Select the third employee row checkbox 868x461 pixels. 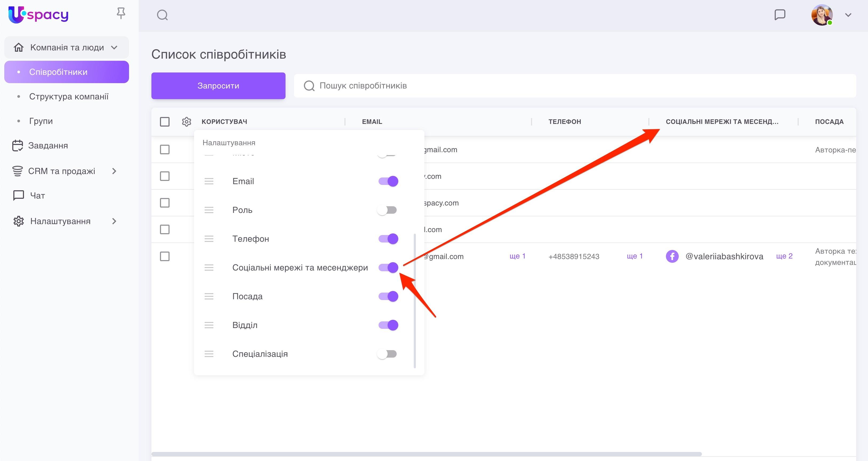coord(165,203)
